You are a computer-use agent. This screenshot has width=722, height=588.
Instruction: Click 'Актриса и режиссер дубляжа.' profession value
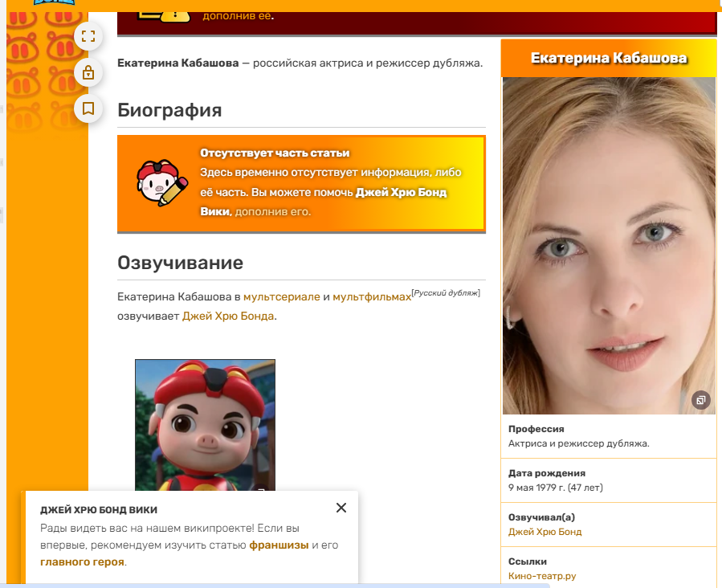pyautogui.click(x=579, y=443)
